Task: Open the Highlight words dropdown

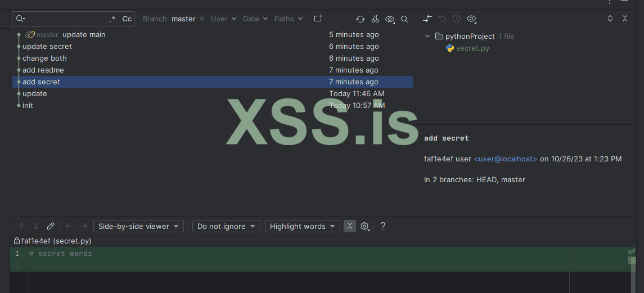Action: (x=302, y=227)
